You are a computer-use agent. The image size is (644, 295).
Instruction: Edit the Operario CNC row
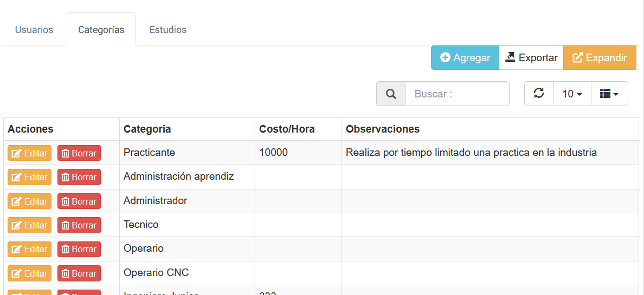(30, 273)
